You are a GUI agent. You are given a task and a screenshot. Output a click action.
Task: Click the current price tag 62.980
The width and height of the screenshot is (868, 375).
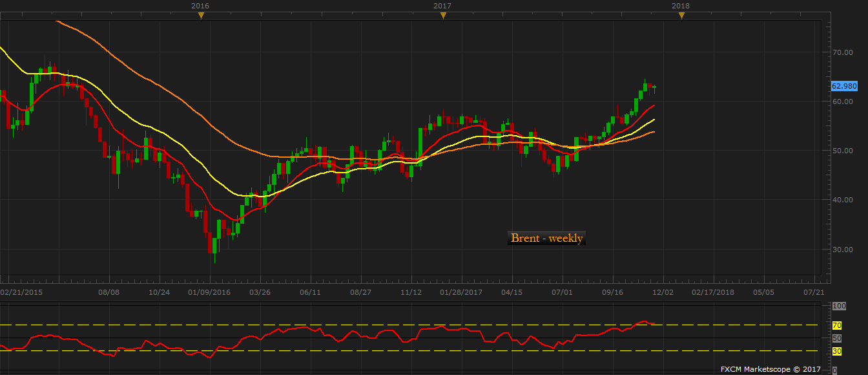coord(843,86)
